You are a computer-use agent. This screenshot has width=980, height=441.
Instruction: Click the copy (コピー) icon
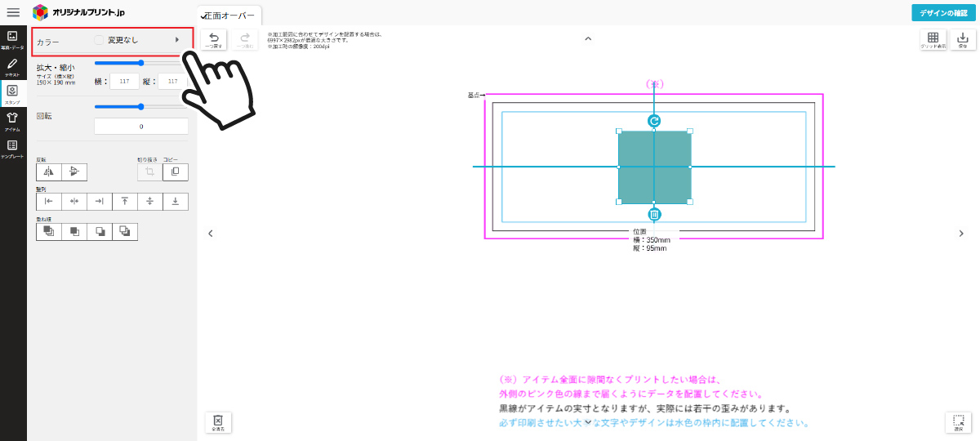click(x=175, y=171)
